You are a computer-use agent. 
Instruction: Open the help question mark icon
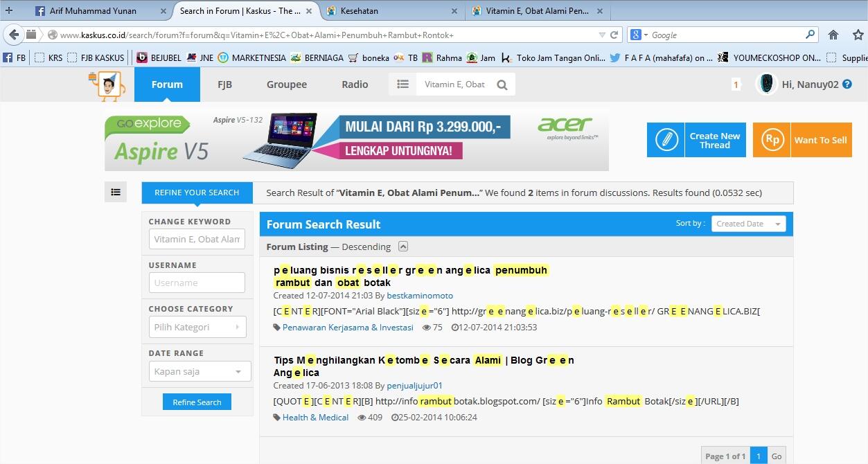[x=847, y=84]
